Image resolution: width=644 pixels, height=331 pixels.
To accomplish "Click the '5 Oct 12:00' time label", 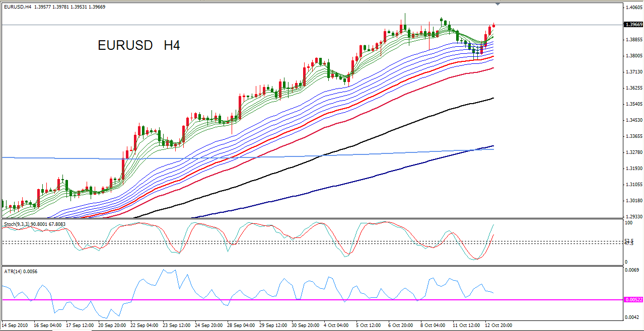I will (369, 325).
